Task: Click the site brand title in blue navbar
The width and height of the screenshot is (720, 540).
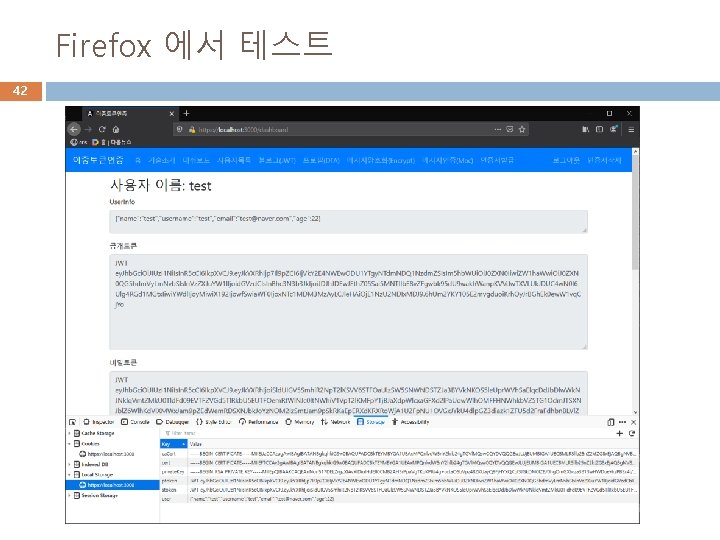Action: pyautogui.click(x=98, y=160)
